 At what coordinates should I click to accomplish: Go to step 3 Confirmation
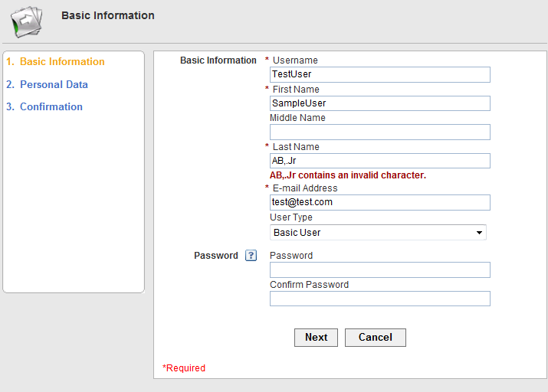(x=44, y=107)
